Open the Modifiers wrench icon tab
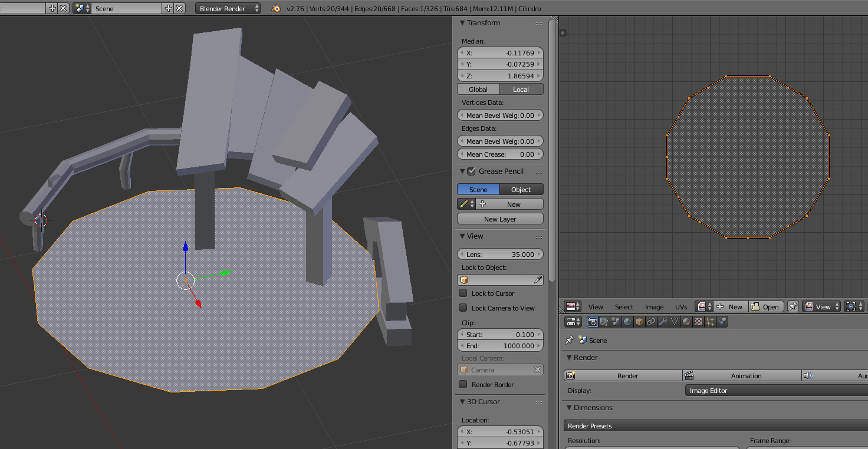 click(663, 322)
